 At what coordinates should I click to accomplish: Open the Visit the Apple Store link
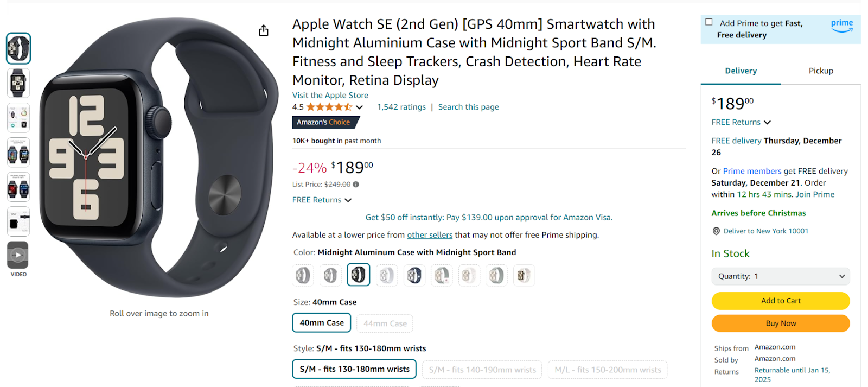(329, 95)
